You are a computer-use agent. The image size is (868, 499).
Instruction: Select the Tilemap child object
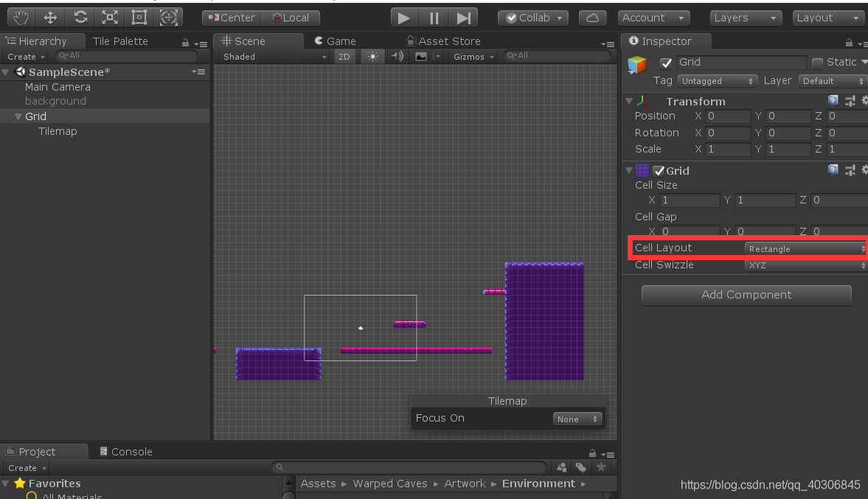pyautogui.click(x=58, y=131)
